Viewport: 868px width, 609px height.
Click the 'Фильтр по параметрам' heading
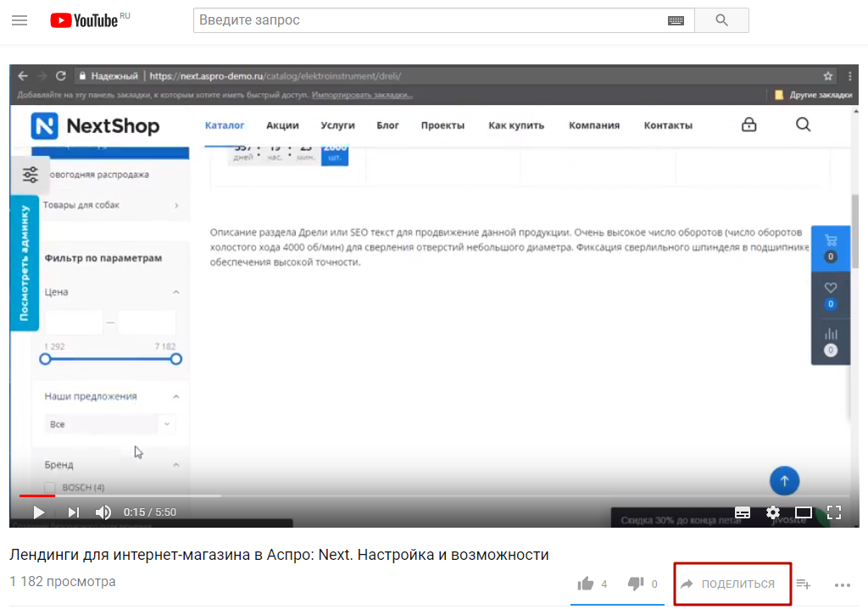click(103, 258)
